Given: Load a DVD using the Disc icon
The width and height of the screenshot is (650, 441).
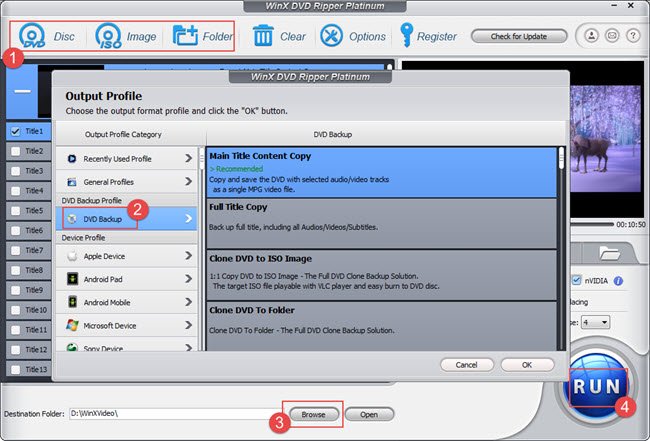Looking at the screenshot, I should pos(32,36).
